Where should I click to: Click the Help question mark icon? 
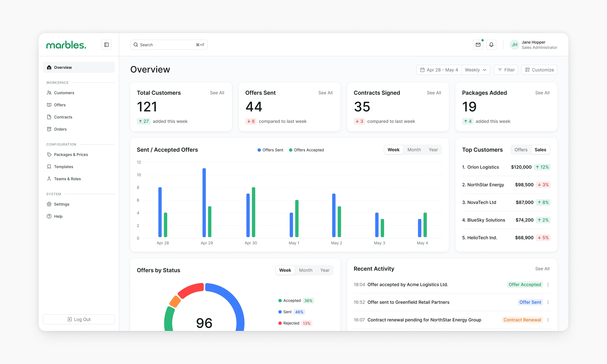point(49,216)
